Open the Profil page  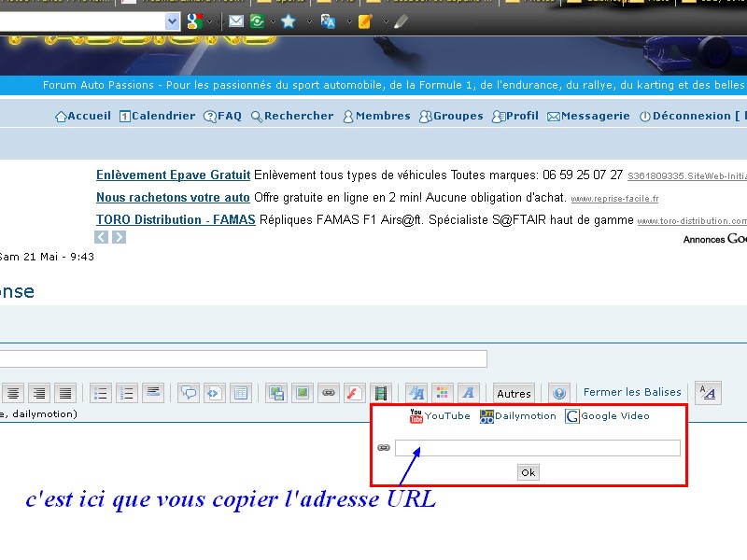coord(515,116)
